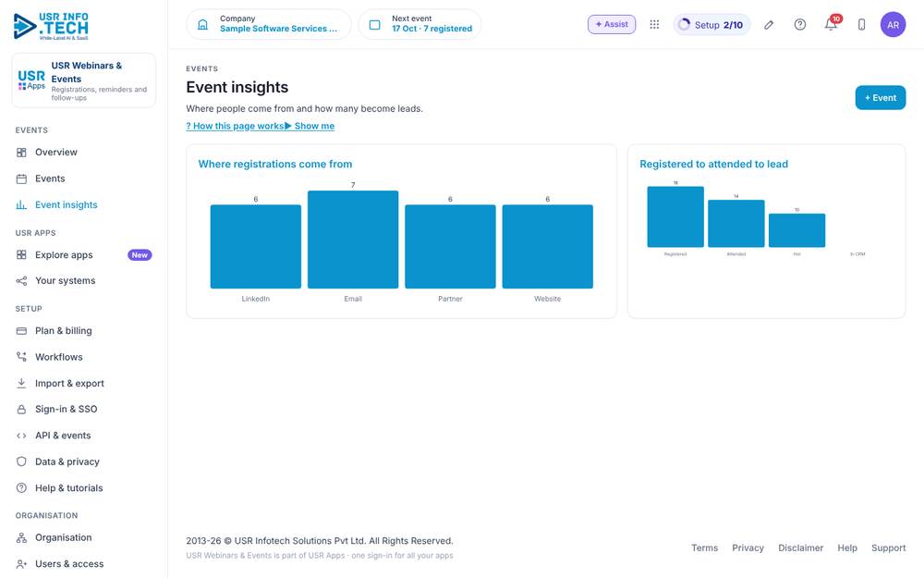Open the Sign-in & SSO lock icon
924x578 pixels.
point(21,410)
